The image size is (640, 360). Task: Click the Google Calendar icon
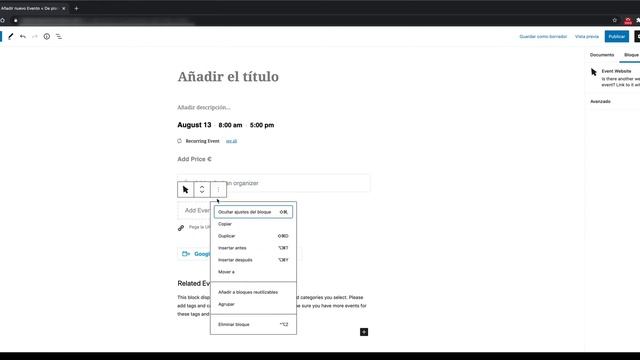click(x=186, y=254)
